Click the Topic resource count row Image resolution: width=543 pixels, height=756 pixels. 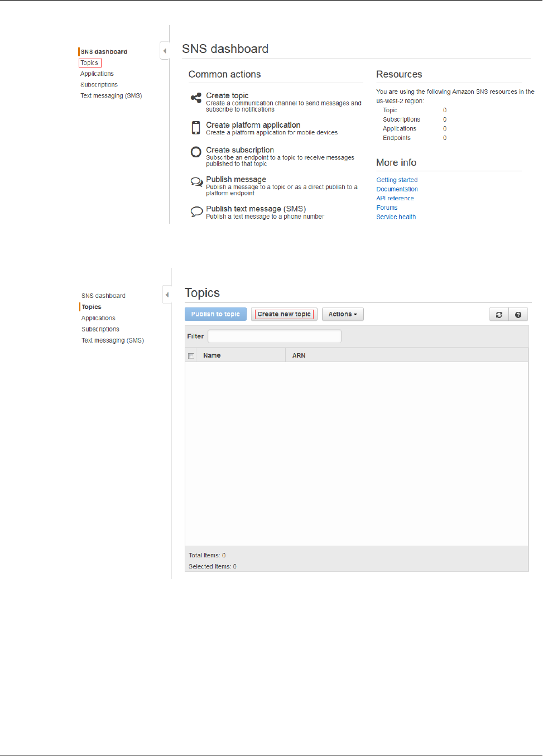(415, 110)
